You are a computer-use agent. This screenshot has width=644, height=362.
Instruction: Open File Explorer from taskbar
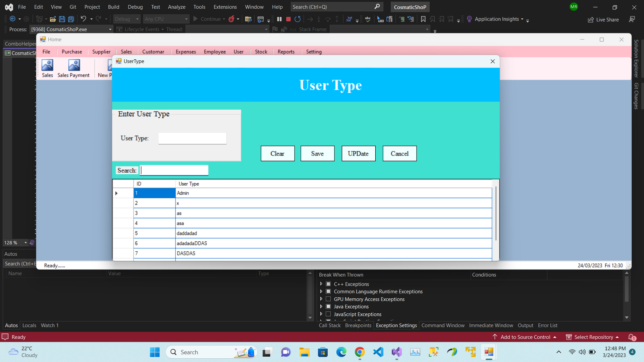305,352
